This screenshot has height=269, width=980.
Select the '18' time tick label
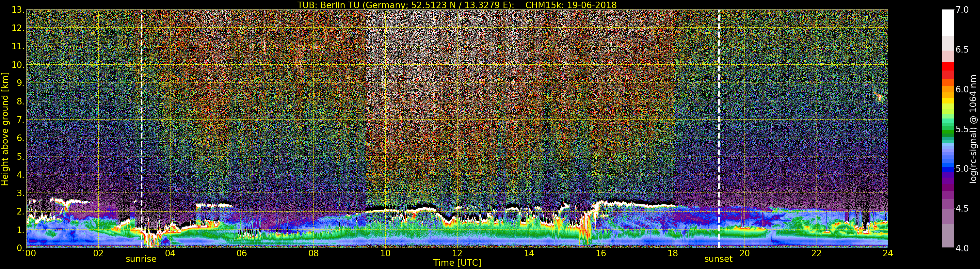[x=673, y=253]
